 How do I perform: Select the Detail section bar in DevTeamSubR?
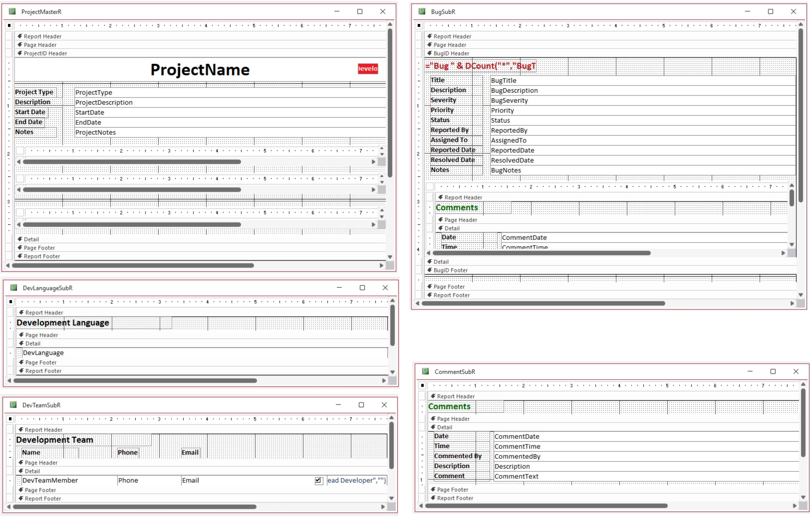(201, 471)
